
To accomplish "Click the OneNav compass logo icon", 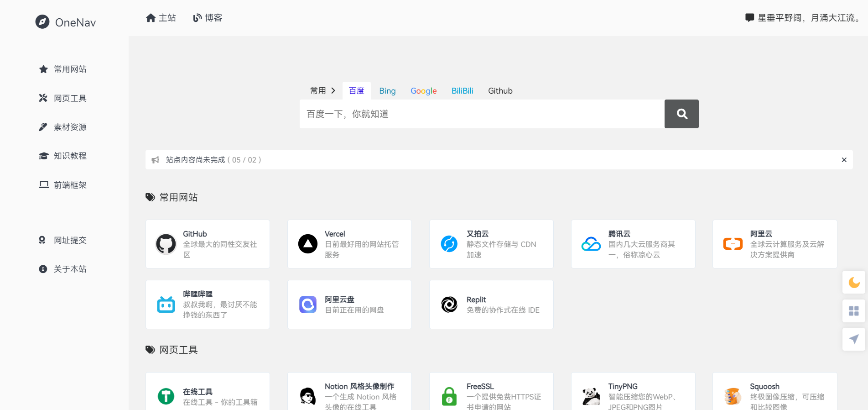I will click(x=42, y=22).
